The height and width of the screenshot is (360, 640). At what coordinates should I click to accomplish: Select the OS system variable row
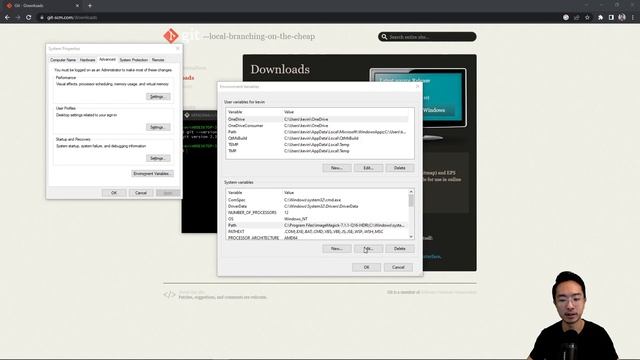tap(317, 219)
